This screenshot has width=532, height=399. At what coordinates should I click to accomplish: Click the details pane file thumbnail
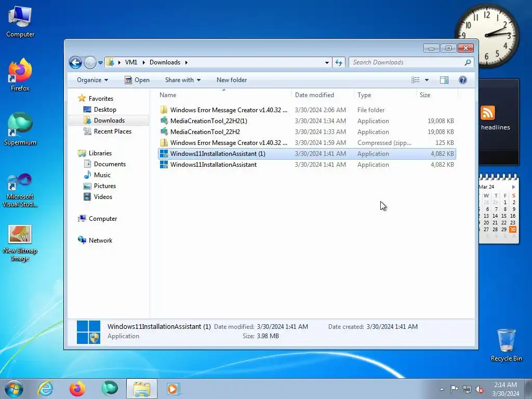(88, 332)
